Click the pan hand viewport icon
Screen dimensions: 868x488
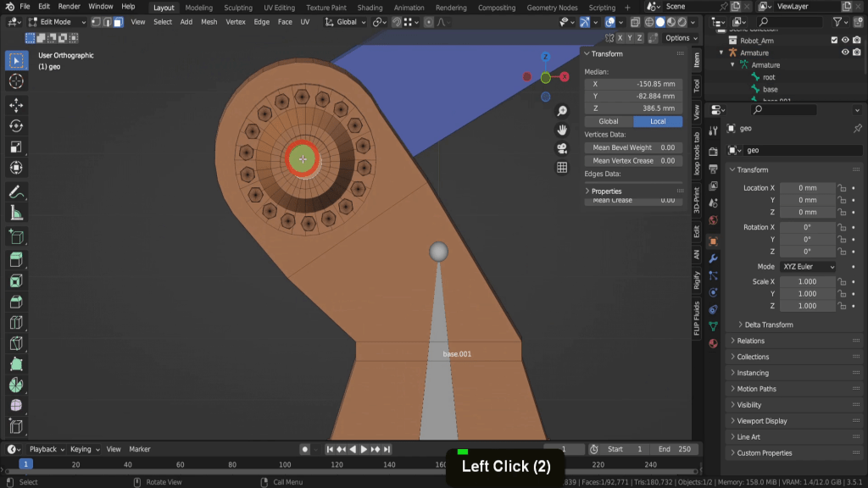click(561, 130)
